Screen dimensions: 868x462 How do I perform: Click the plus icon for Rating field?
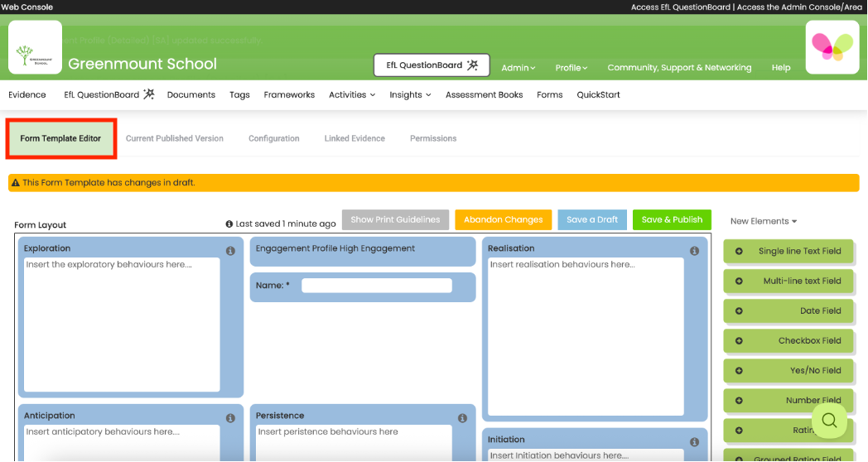(x=739, y=431)
